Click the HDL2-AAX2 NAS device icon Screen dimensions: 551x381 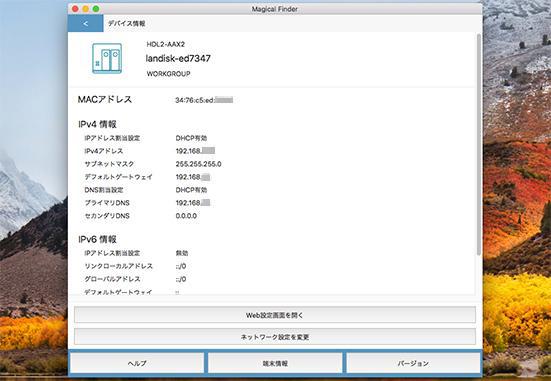107,58
